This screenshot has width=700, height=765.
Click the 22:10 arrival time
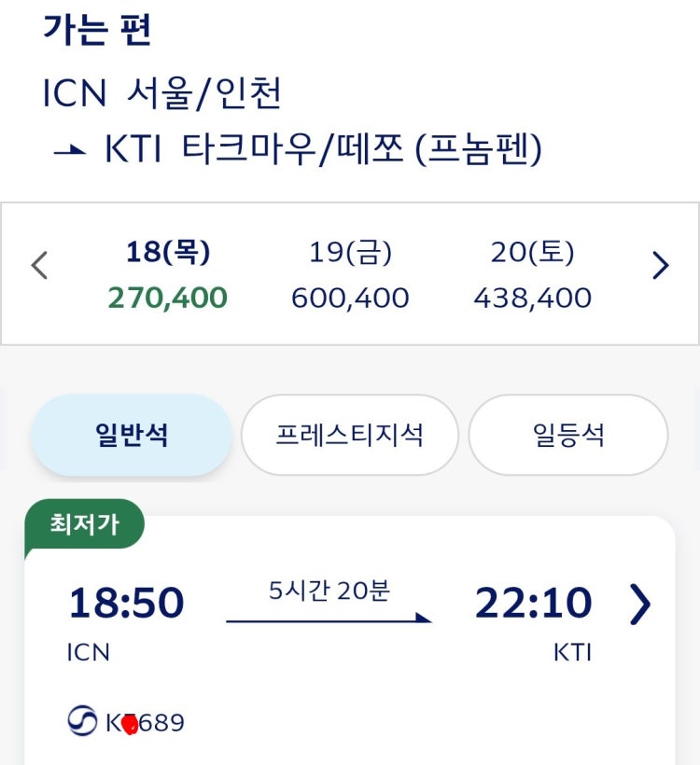[534, 603]
